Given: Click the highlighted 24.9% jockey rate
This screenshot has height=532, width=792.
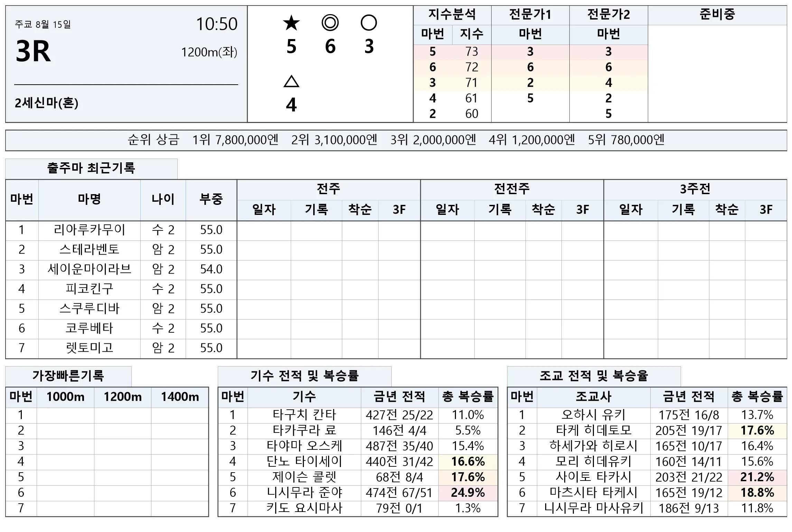Looking at the screenshot, I should tap(468, 493).
